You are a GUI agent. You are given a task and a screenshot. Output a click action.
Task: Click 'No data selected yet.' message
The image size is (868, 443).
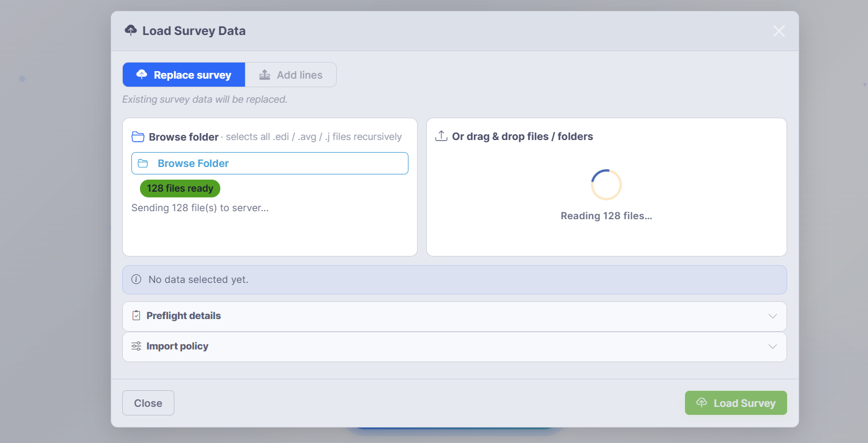198,280
